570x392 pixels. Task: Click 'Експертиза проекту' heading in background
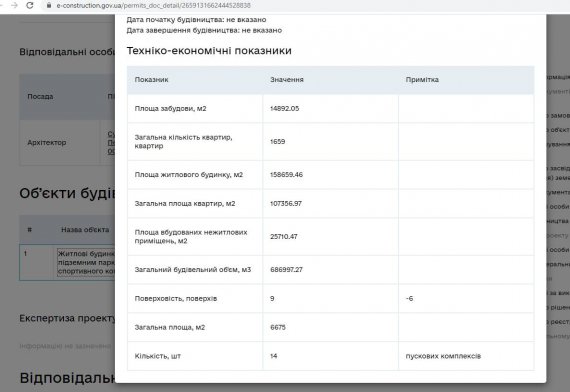tap(67, 318)
